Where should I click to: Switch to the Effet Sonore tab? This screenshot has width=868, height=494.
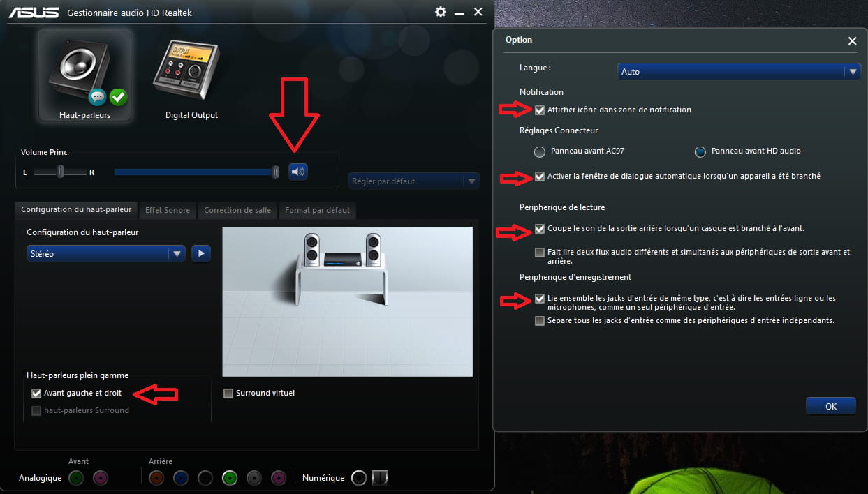click(x=167, y=210)
